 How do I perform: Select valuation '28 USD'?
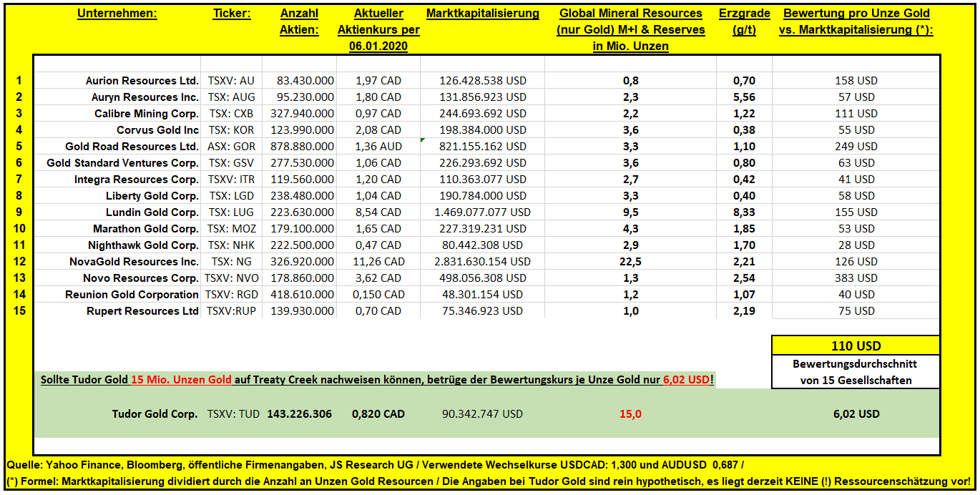(856, 245)
